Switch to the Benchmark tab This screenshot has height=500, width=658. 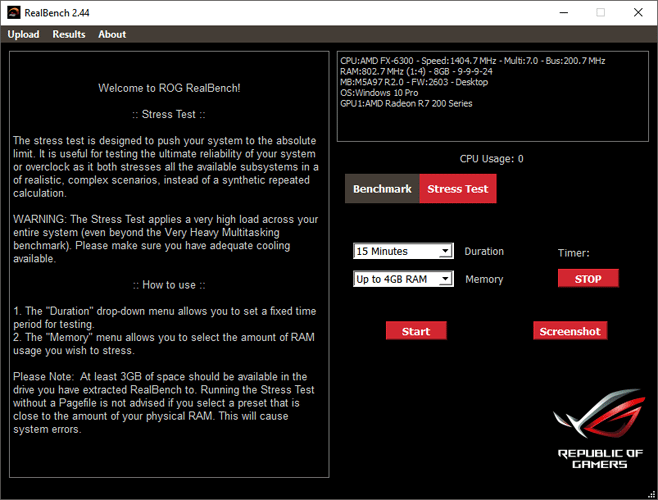click(x=382, y=189)
